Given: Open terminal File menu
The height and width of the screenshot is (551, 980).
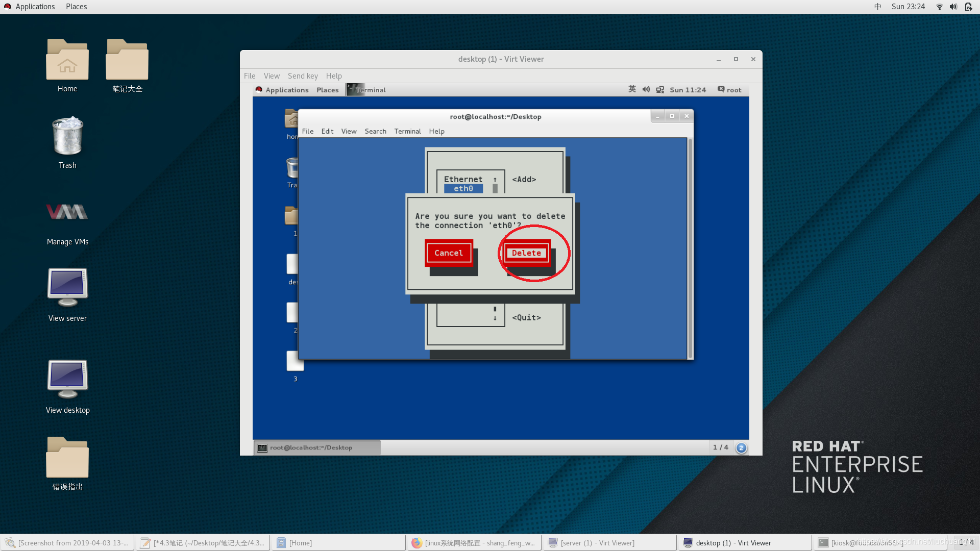Looking at the screenshot, I should [x=308, y=131].
